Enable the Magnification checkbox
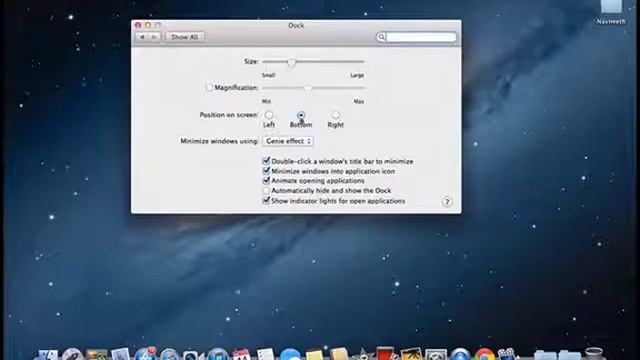 point(209,87)
